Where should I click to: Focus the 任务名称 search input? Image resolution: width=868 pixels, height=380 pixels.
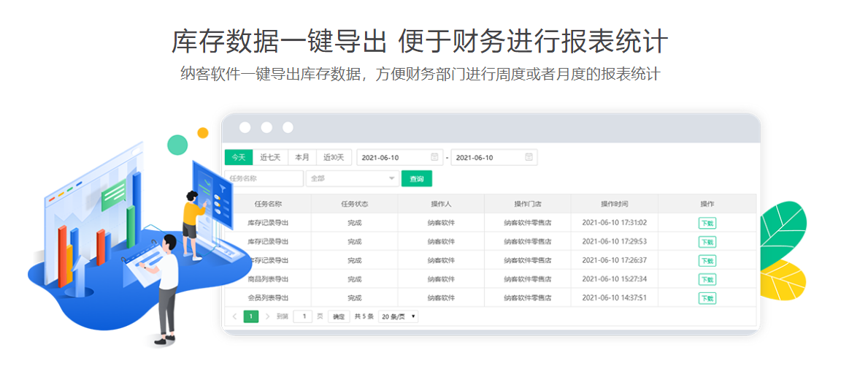click(x=264, y=178)
